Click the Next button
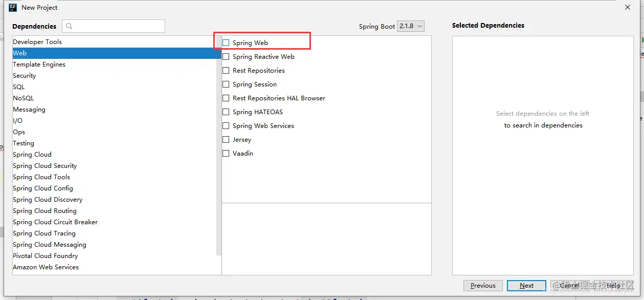The width and height of the screenshot is (644, 300). pyautogui.click(x=526, y=286)
